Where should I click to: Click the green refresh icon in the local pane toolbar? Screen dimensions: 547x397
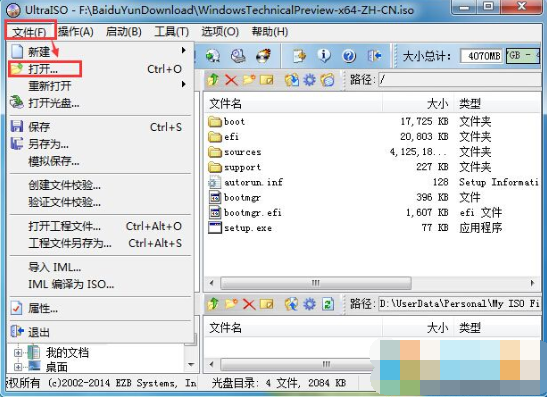click(x=328, y=304)
